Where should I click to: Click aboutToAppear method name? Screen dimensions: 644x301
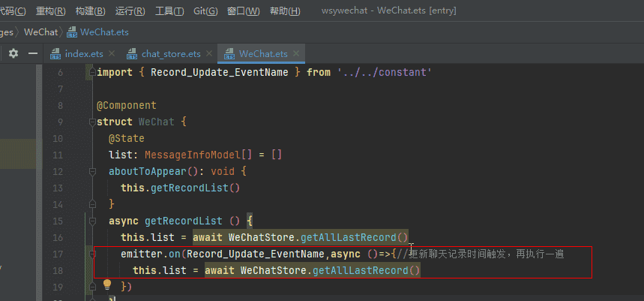[148, 171]
